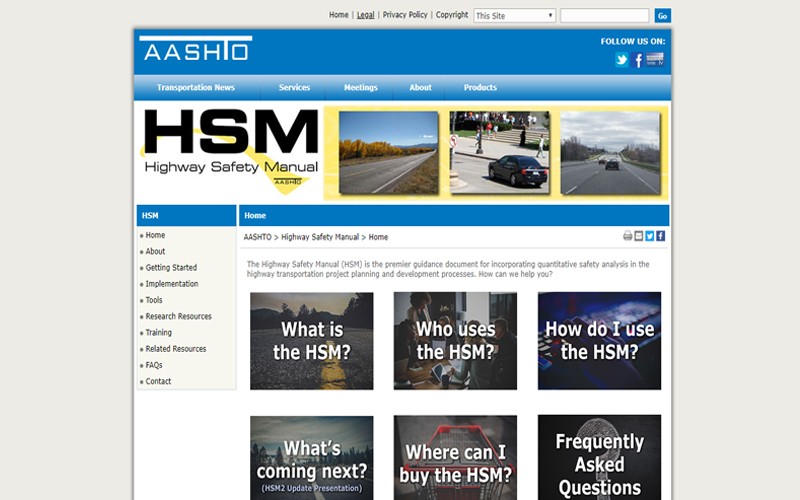Image resolution: width=800 pixels, height=500 pixels.
Task: Open AASHTO Facebook page in header
Action: tap(637, 60)
